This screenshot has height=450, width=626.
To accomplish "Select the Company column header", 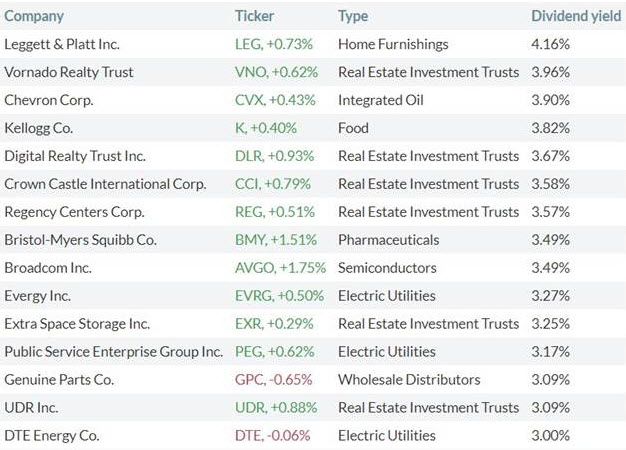I will [x=34, y=16].
